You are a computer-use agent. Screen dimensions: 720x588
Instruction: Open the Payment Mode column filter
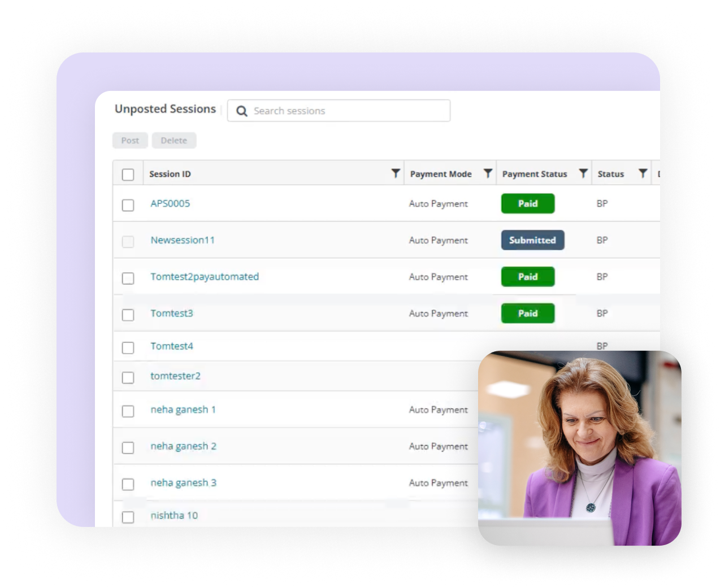pyautogui.click(x=488, y=173)
